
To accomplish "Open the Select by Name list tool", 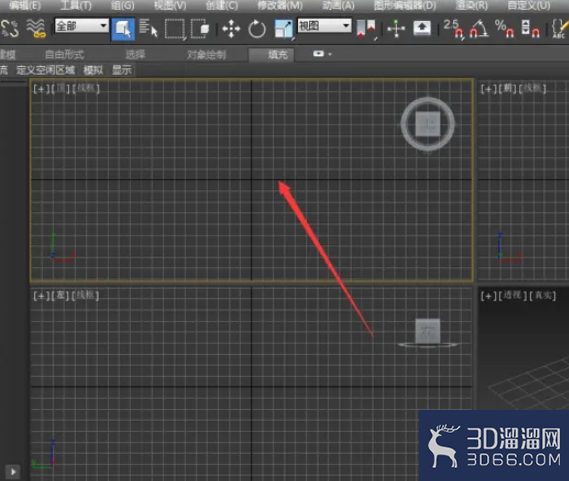I will [x=148, y=28].
